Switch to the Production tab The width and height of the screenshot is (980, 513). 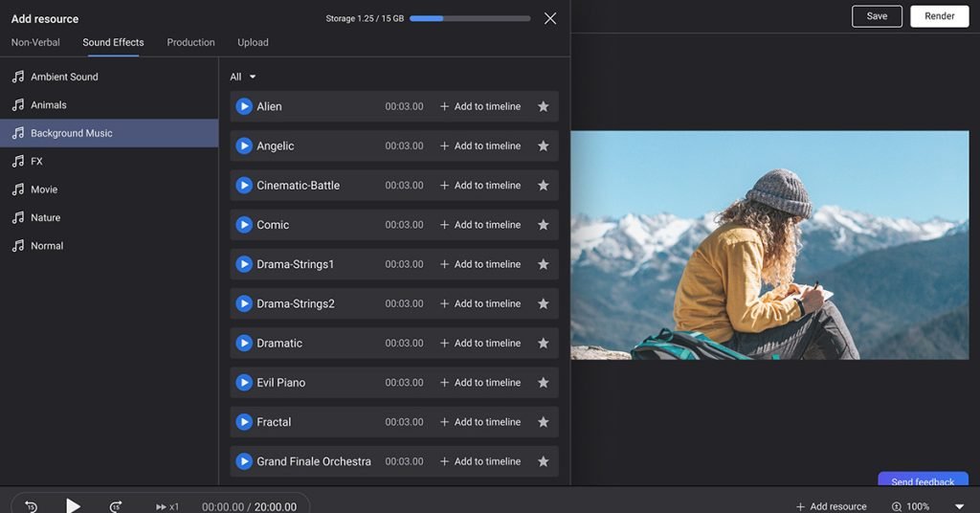190,42
